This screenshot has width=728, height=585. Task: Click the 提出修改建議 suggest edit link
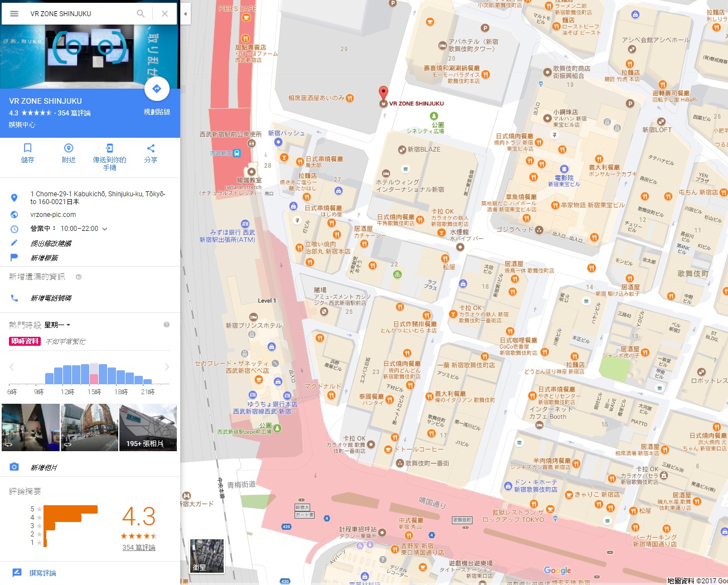51,243
